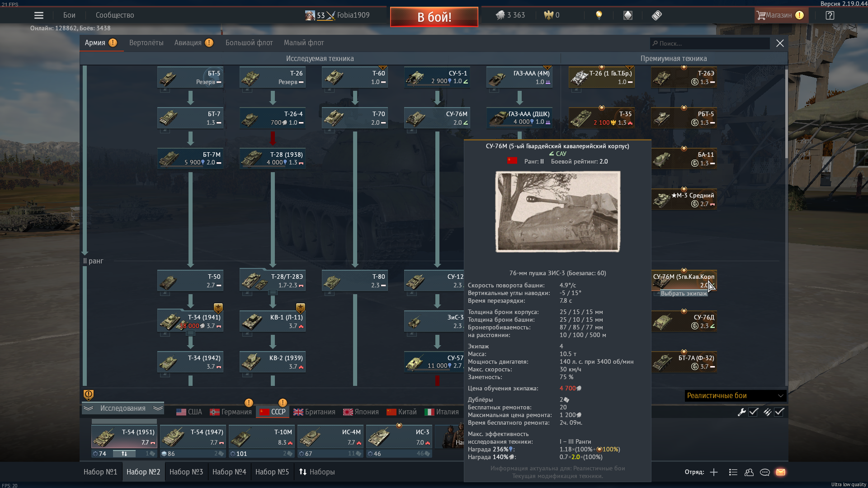Select the Т-35 premium vehicle card
868x488 pixels.
[x=602, y=118]
